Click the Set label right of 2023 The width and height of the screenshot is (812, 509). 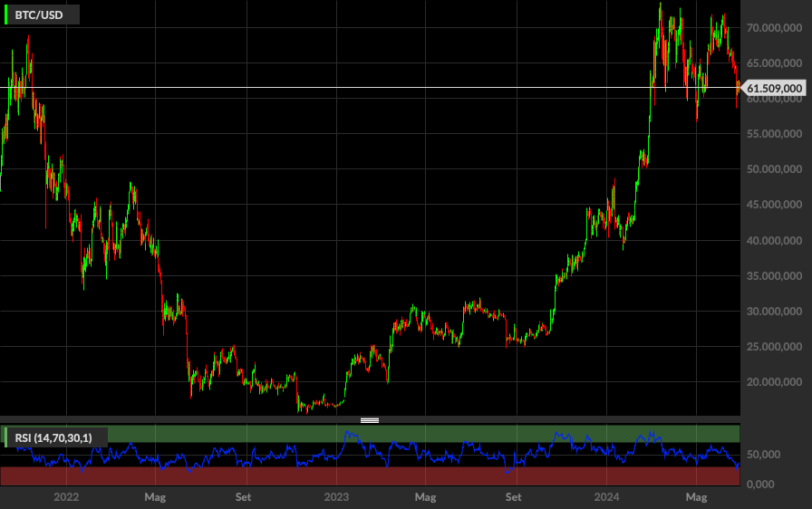click(x=513, y=497)
